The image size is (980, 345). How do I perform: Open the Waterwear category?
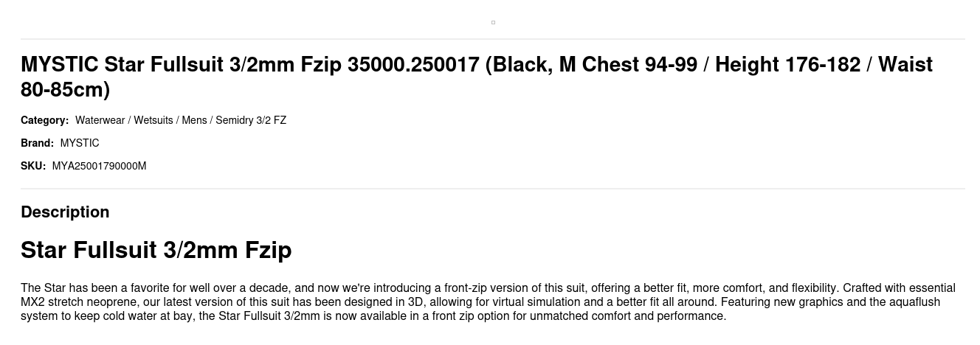(100, 120)
